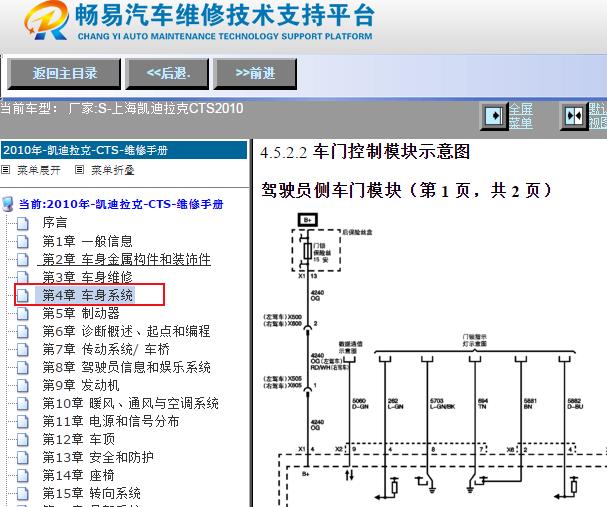Select 第4章 车身系统
The width and height of the screenshot is (607, 507).
pos(87,295)
